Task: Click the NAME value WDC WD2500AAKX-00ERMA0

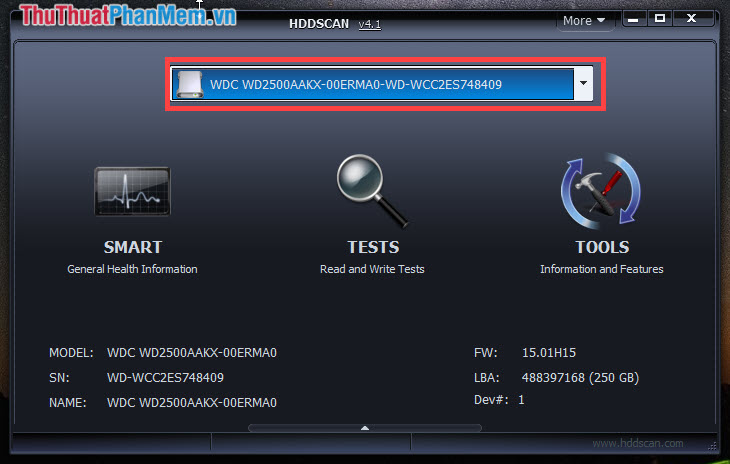Action: pos(192,403)
